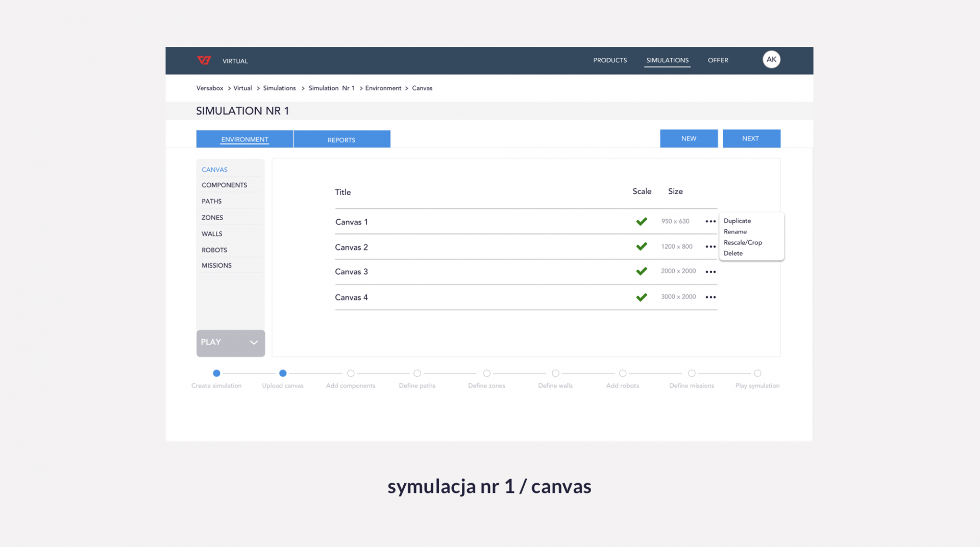980x547 pixels.
Task: Choose Rescale/Crop from the context menu
Action: tap(742, 243)
